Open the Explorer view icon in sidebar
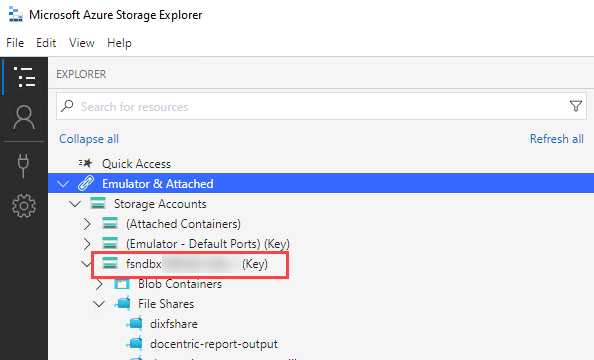 pos(24,77)
